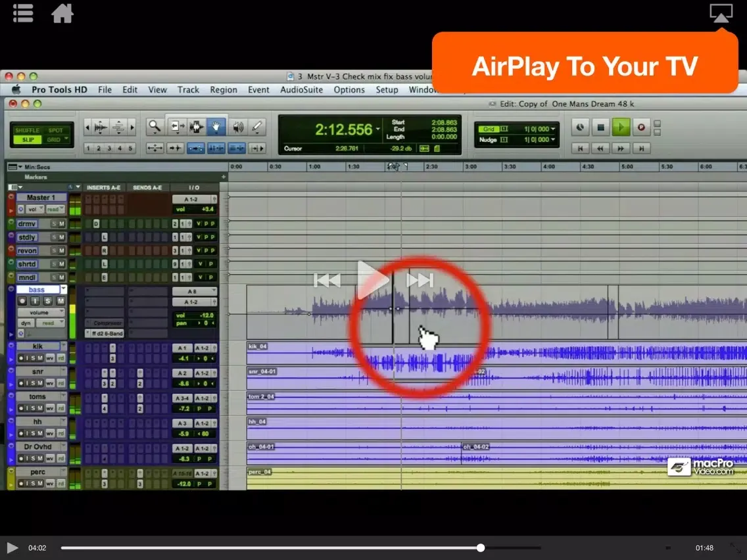Select the Trim tool in Pro Tools

[x=178, y=127]
